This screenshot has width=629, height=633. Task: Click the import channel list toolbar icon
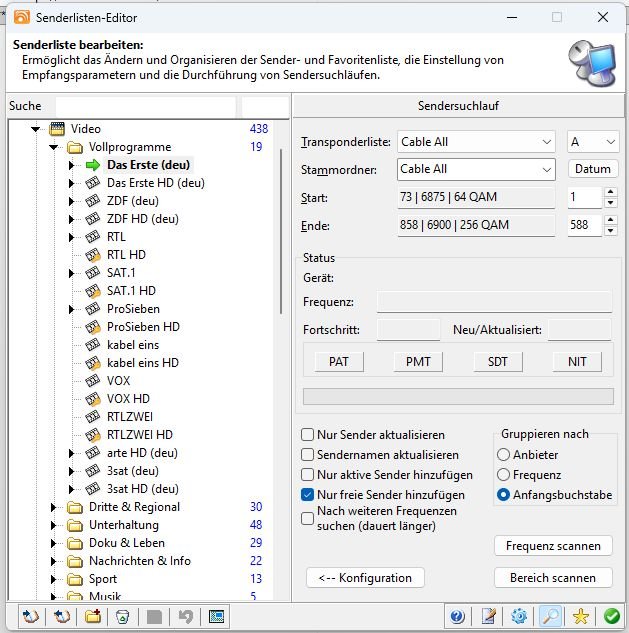pyautogui.click(x=31, y=616)
